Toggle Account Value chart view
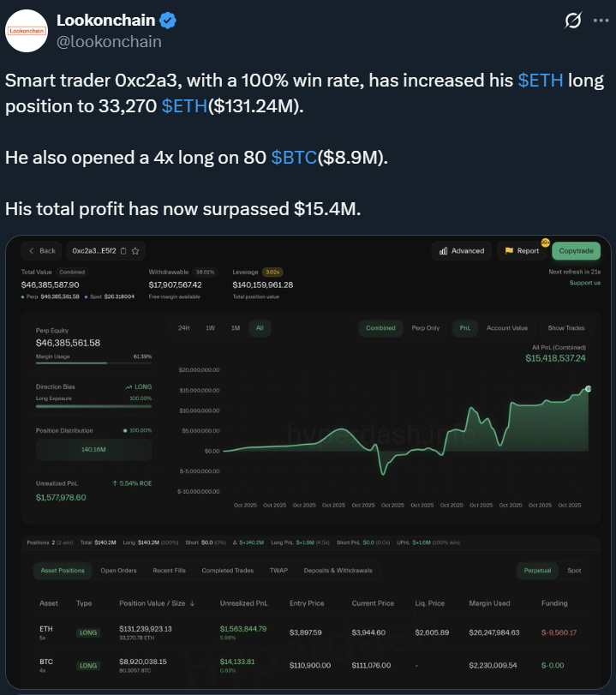The height and width of the screenshot is (695, 616). tap(507, 327)
